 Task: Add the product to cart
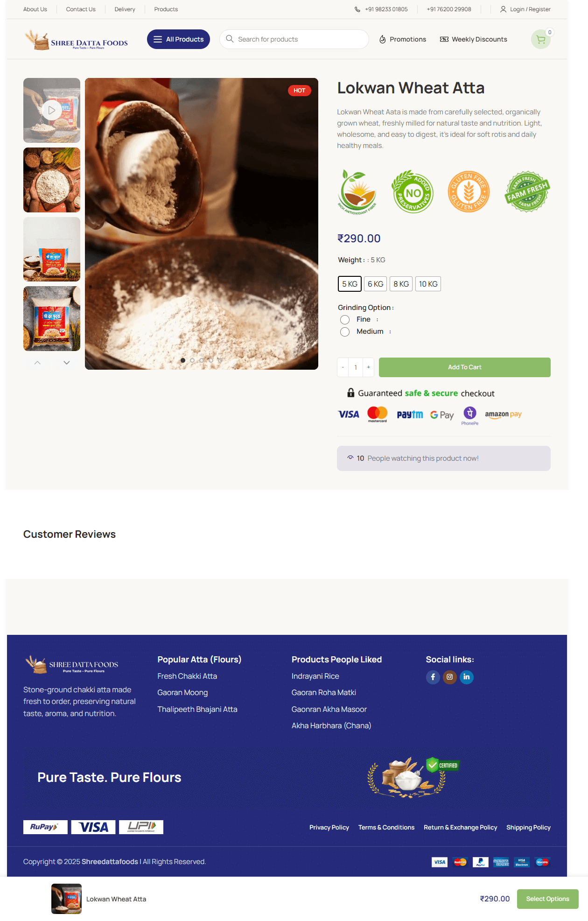[x=464, y=367]
